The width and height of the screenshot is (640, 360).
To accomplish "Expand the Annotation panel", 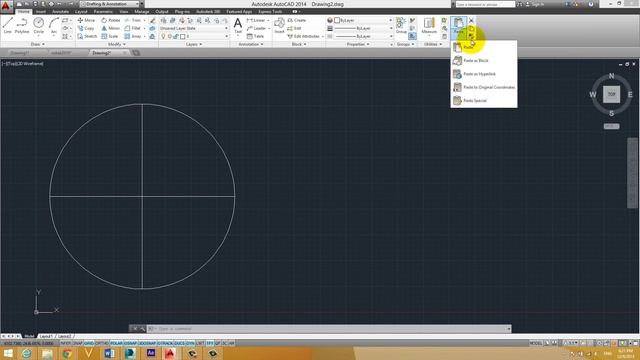I will [251, 44].
